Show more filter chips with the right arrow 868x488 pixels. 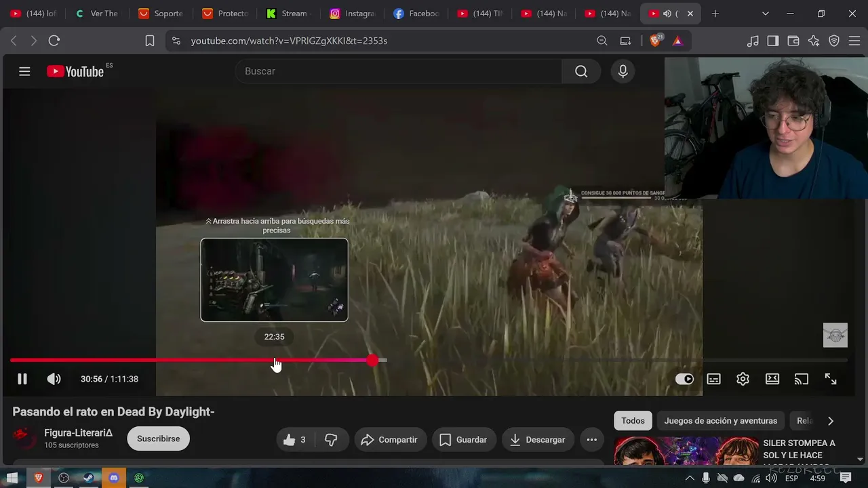click(830, 421)
